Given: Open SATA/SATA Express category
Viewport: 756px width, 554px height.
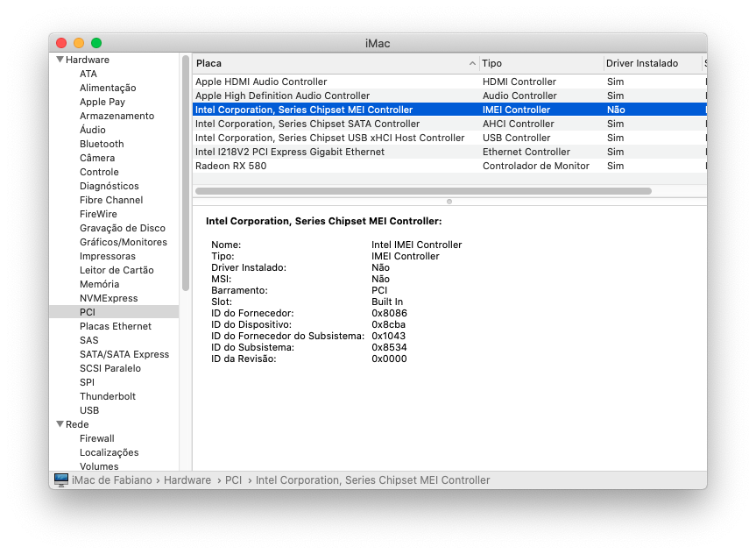Looking at the screenshot, I should [x=124, y=354].
